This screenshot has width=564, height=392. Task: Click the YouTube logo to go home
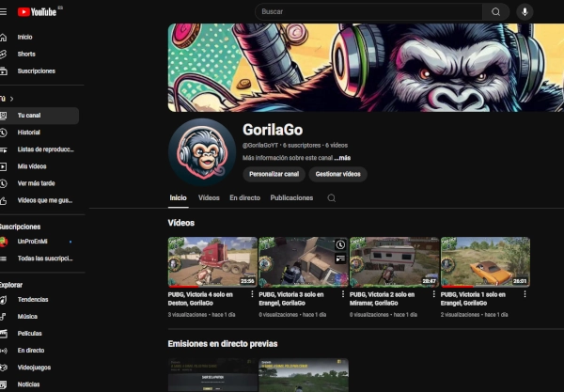pos(39,11)
